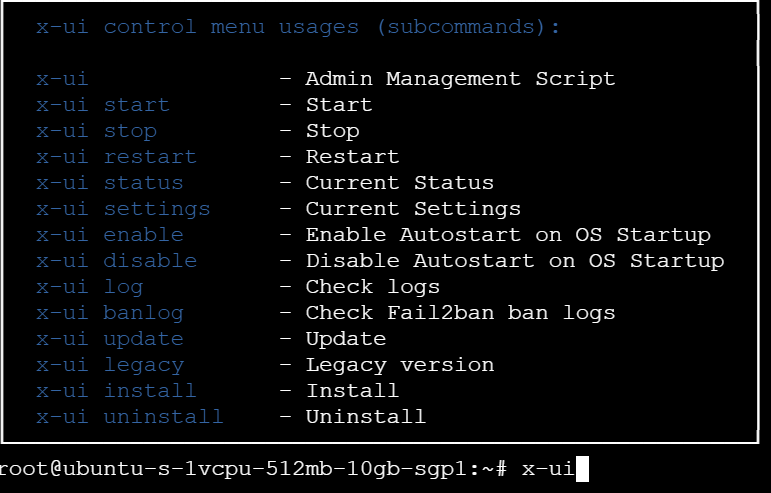Click the 'Legacy version' description text
Screen dimensions: 771x493
tap(400, 366)
